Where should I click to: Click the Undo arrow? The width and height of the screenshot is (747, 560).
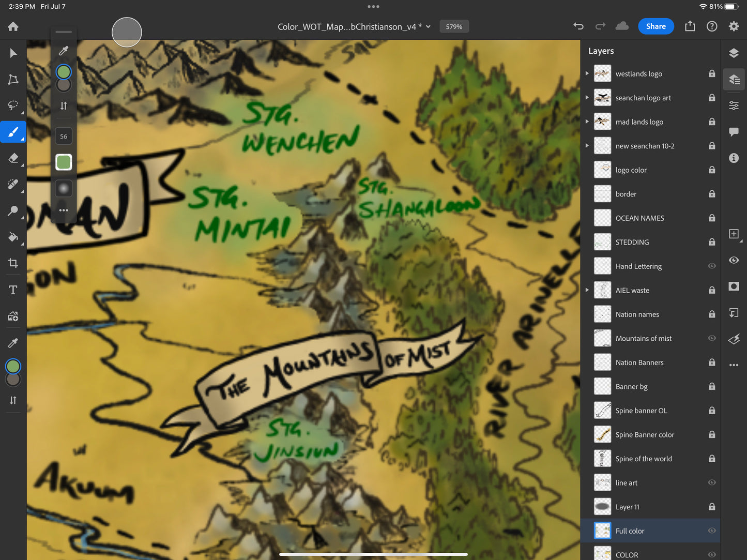pos(578,26)
